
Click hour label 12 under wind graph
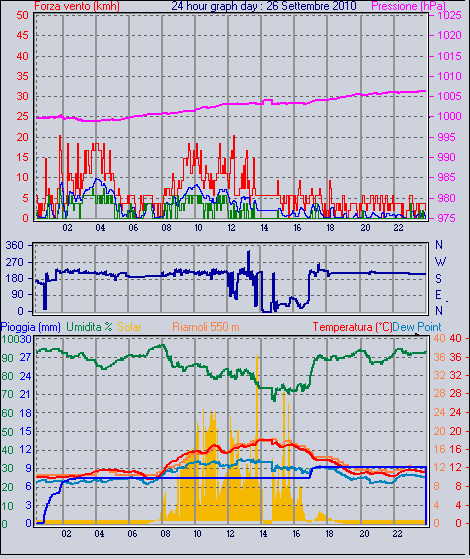231,228
